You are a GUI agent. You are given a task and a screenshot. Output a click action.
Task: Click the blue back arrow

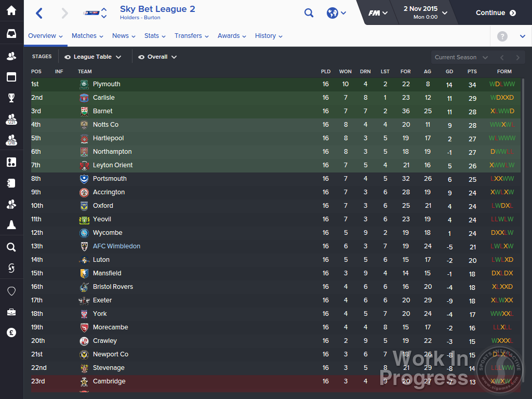point(39,13)
